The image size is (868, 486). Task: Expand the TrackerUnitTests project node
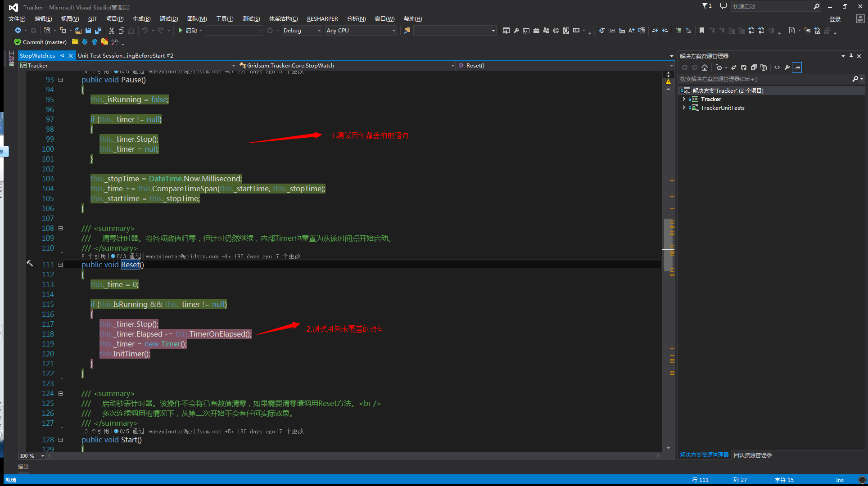coord(684,108)
